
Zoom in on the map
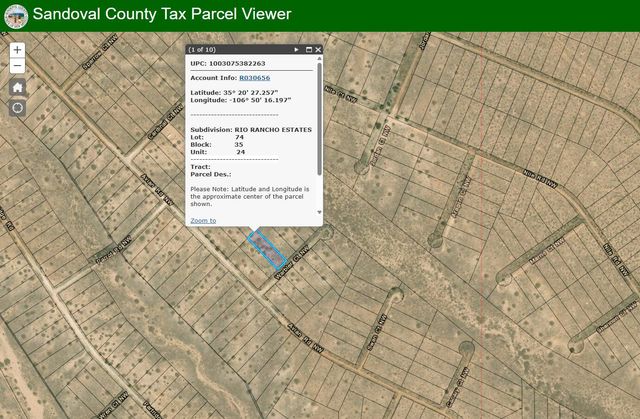(17, 49)
